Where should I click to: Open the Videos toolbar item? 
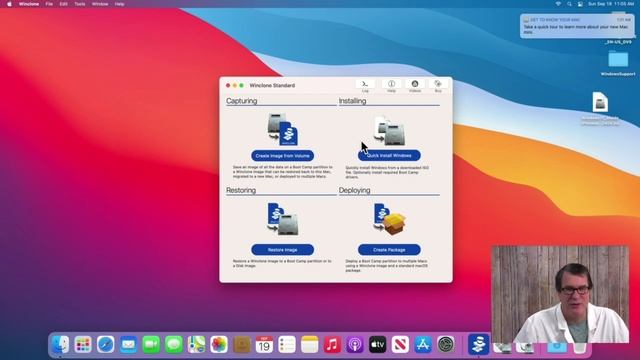click(415, 85)
